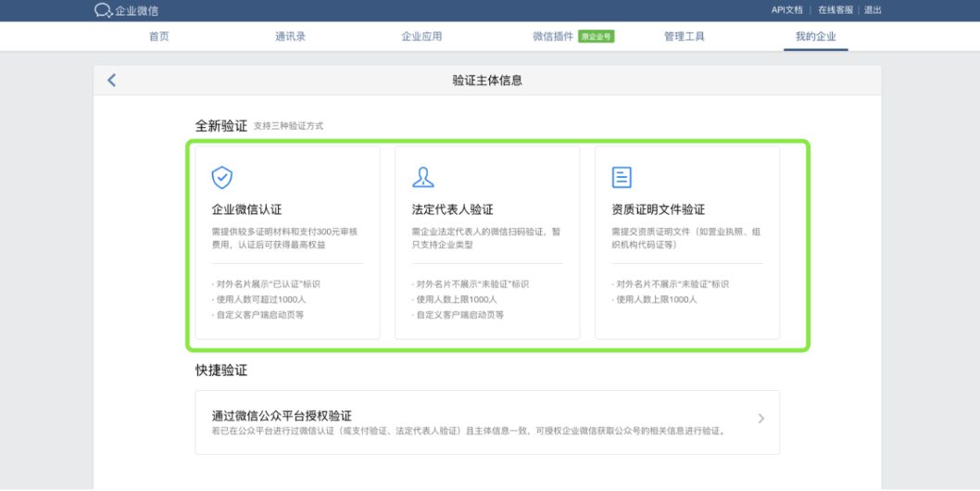Go back using the left chevron arrow
980x491 pixels.
(x=111, y=80)
